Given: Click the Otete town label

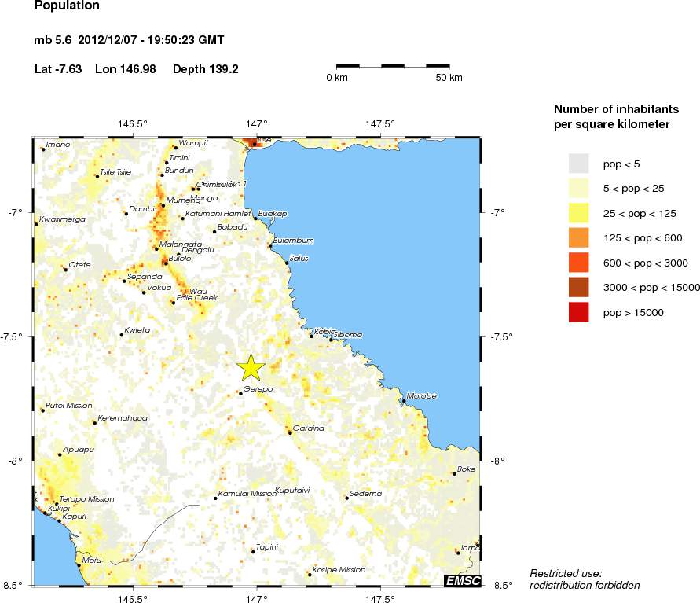Looking at the screenshot, I should [80, 265].
